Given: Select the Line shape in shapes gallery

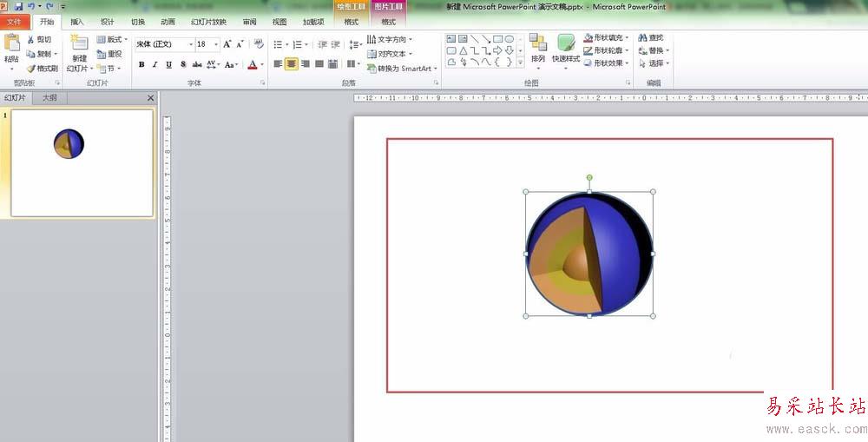Looking at the screenshot, I should [x=475, y=39].
